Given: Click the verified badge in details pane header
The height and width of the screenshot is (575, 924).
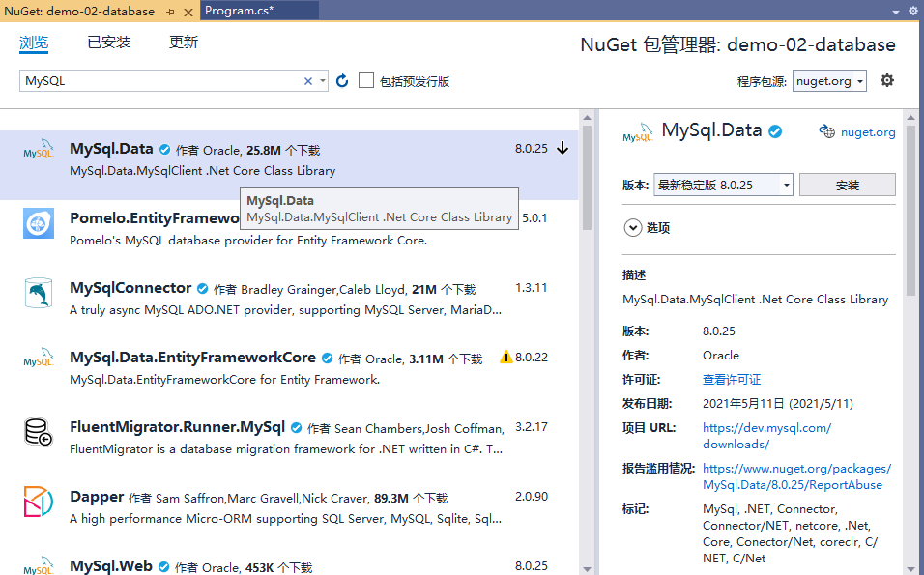Looking at the screenshot, I should coord(775,131).
